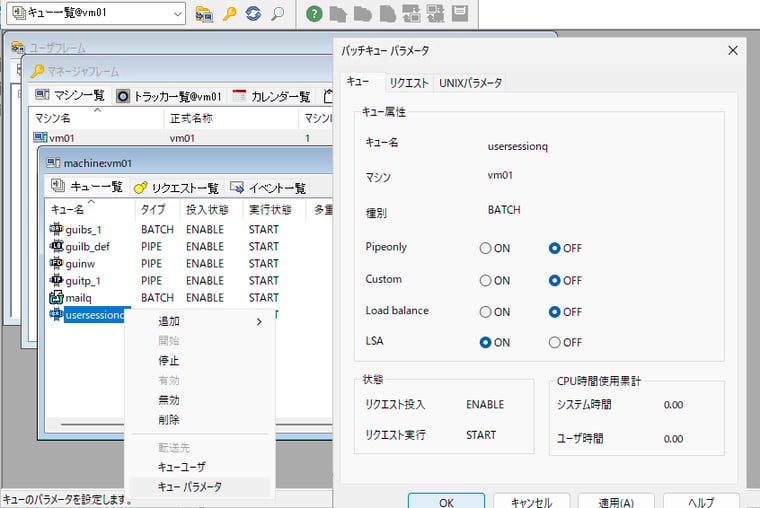
Task: Click the ENABLE cell of guilb_def
Action: pos(205,247)
